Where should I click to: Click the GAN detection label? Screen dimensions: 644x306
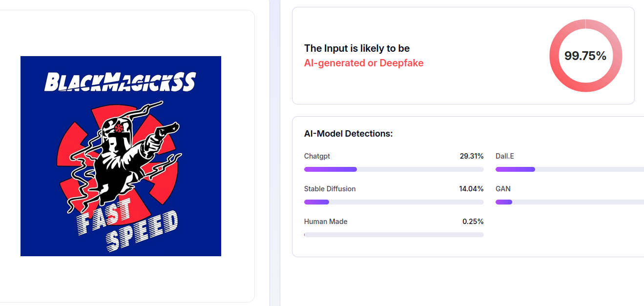pyautogui.click(x=503, y=189)
